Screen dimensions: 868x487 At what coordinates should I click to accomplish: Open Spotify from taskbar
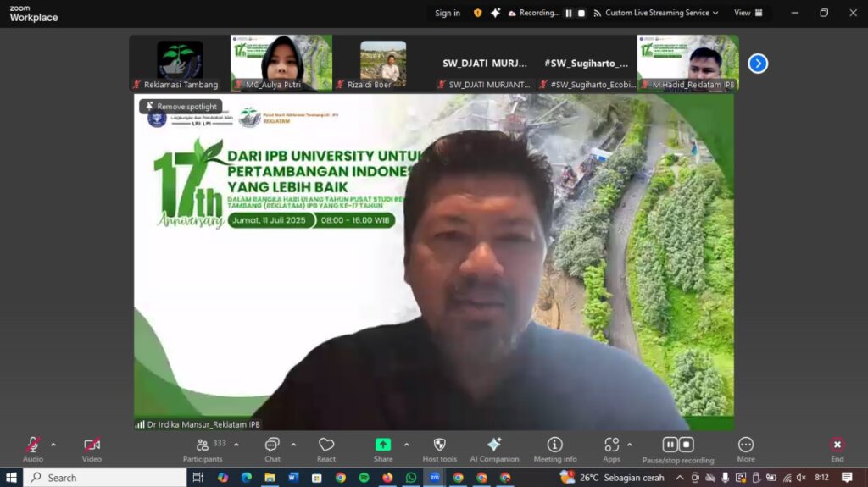pos(364,477)
